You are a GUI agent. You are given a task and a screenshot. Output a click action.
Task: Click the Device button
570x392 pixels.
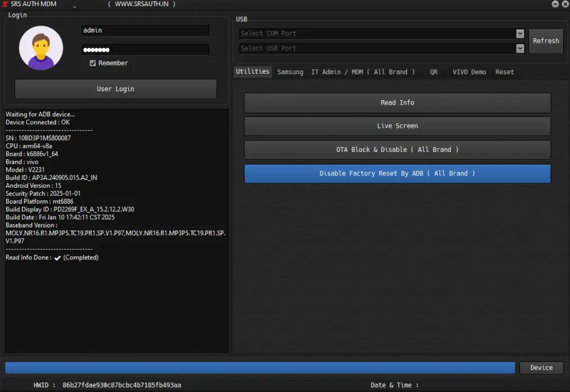[541, 368]
